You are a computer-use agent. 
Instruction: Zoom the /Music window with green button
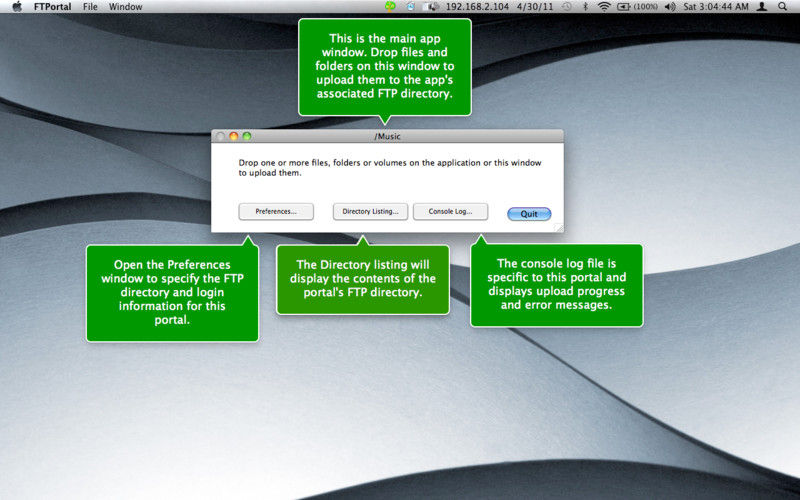coord(247,136)
